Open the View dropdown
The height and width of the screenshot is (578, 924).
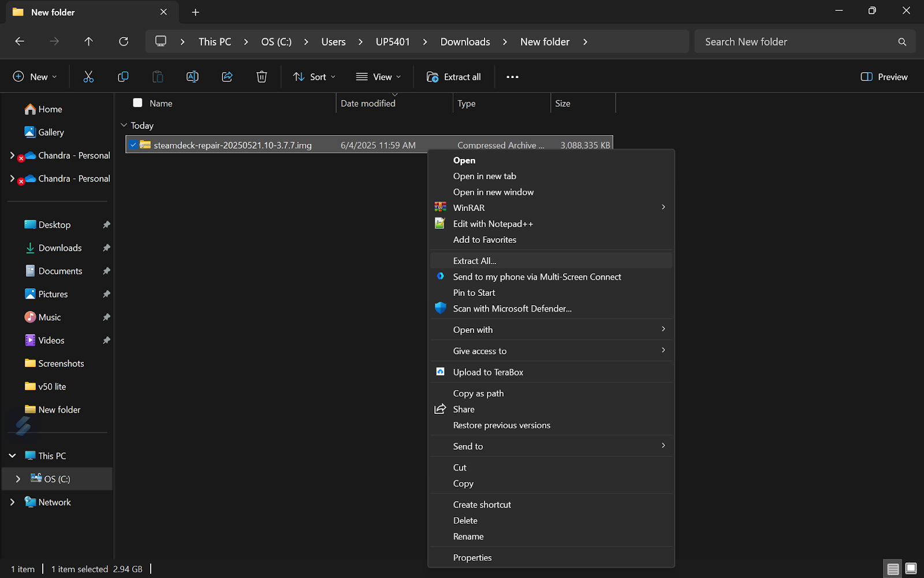click(x=378, y=77)
